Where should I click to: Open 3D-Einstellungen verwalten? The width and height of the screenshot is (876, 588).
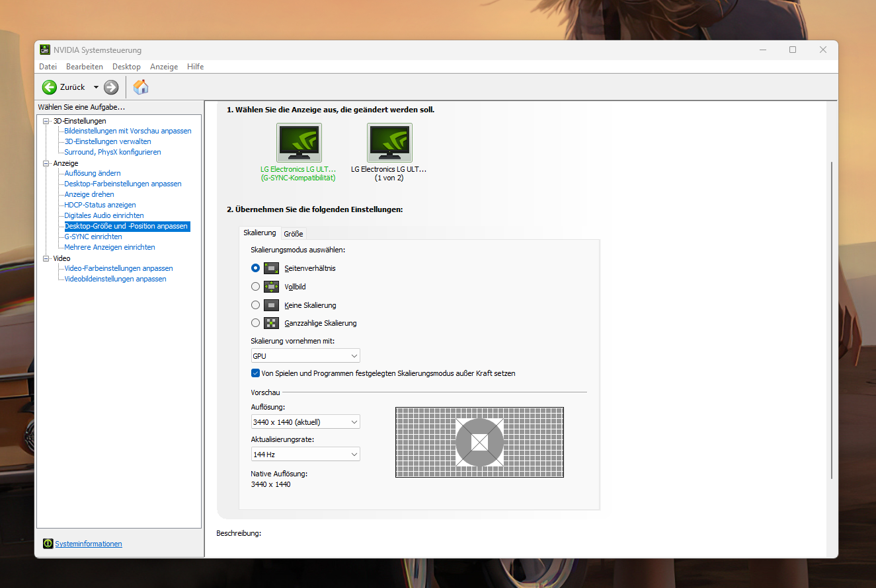click(108, 141)
